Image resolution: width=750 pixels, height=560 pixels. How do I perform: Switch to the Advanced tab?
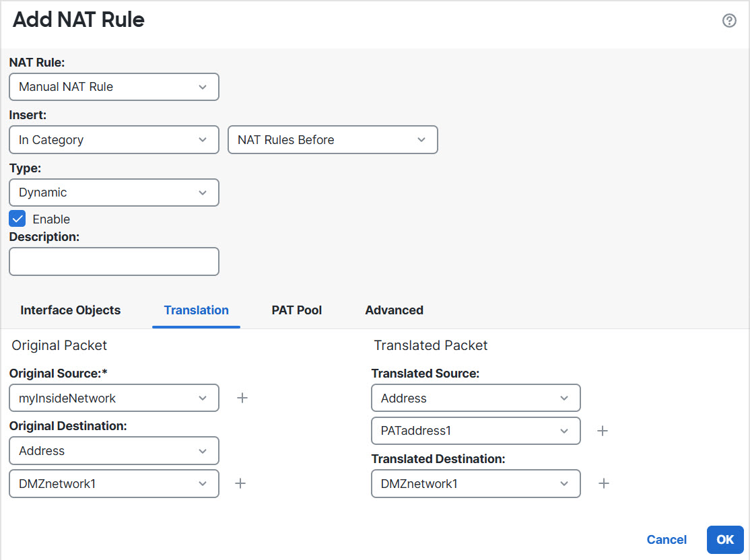click(x=394, y=310)
